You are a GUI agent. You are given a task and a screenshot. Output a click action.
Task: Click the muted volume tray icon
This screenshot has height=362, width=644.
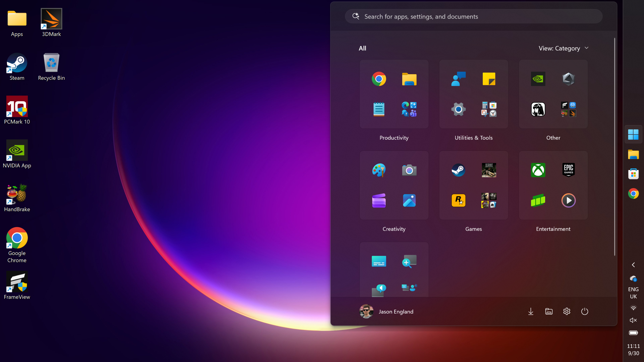pyautogui.click(x=633, y=320)
